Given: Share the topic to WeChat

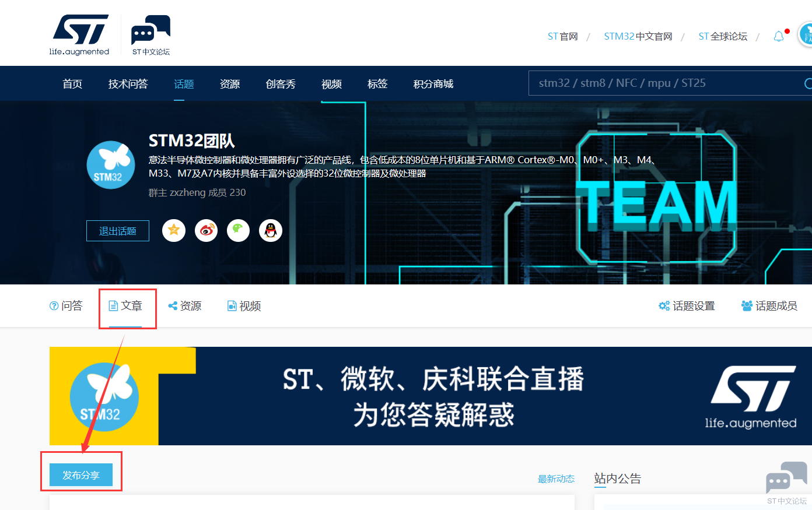Looking at the screenshot, I should pos(238,230).
